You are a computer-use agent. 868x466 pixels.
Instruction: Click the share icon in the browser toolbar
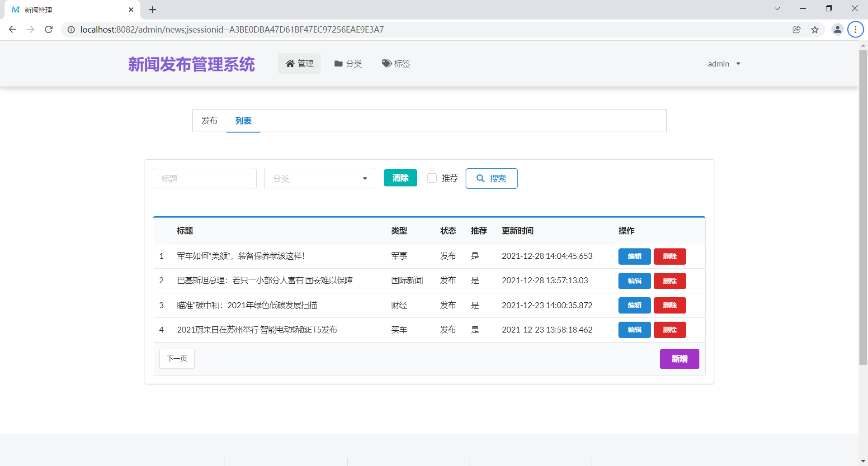(x=796, y=29)
